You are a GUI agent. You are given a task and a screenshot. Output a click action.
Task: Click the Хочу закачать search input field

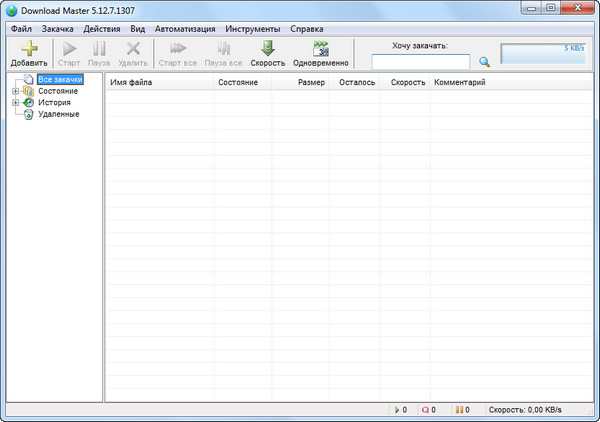click(420, 62)
